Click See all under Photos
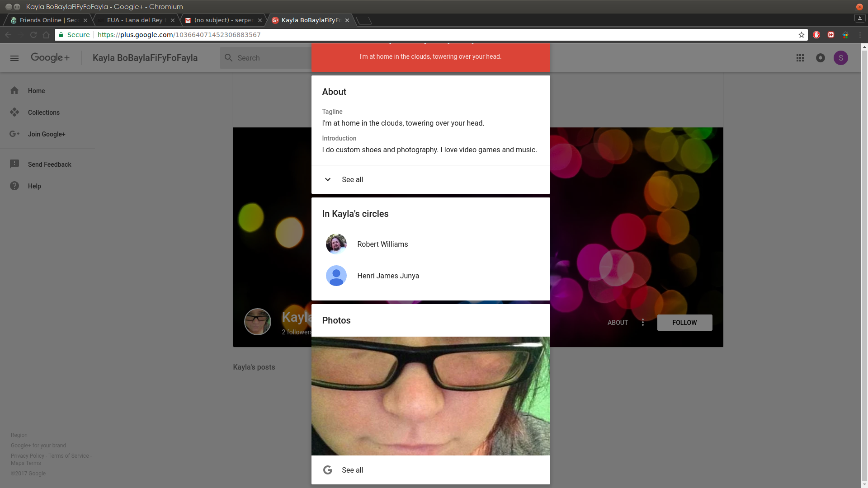The width and height of the screenshot is (868, 488). click(352, 470)
